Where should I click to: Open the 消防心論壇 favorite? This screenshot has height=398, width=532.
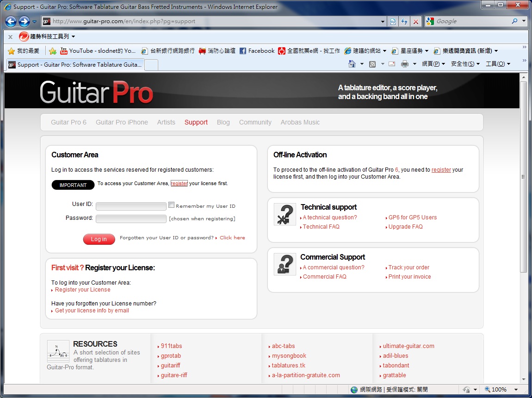point(217,51)
